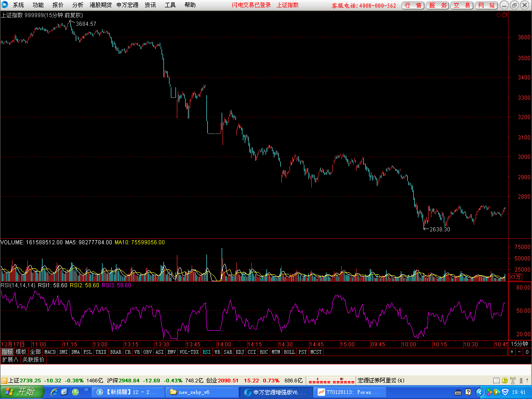Open the 报价 menu
532x399 pixels.
click(x=58, y=5)
